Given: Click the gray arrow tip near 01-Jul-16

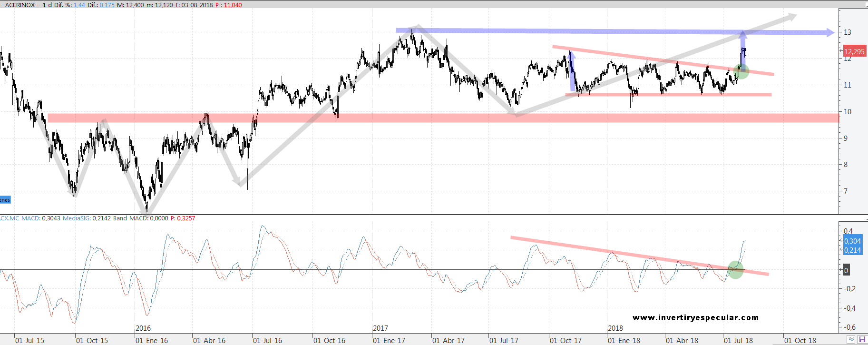Looking at the screenshot, I should pos(237,182).
